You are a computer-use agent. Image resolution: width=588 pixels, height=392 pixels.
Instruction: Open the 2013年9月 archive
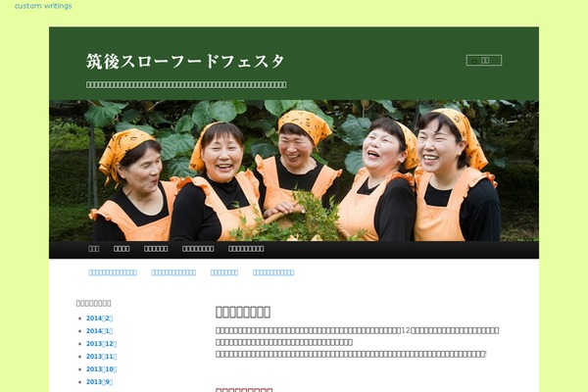pos(99,382)
